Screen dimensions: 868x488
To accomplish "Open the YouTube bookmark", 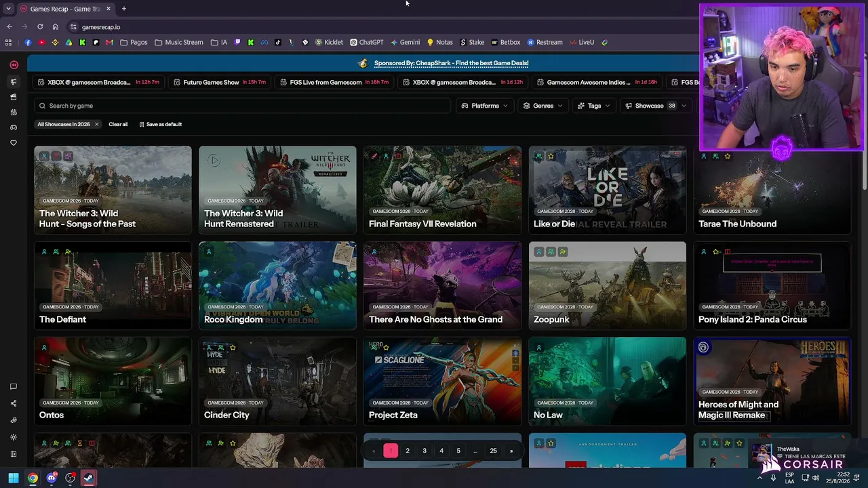I will [x=41, y=42].
